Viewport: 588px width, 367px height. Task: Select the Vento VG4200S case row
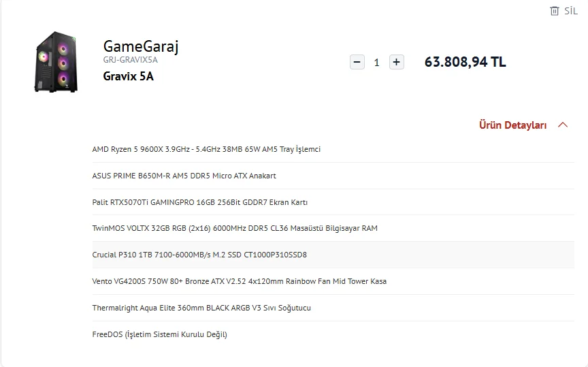(x=333, y=281)
